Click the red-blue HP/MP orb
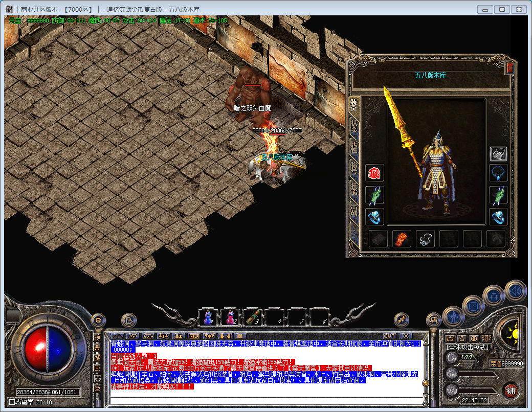The width and height of the screenshot is (532, 412). pyautogui.click(x=48, y=349)
